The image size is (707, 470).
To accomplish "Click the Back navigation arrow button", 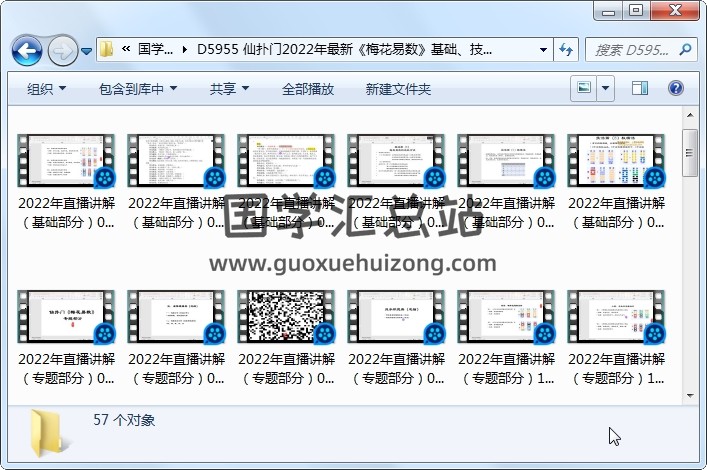I will [27, 49].
